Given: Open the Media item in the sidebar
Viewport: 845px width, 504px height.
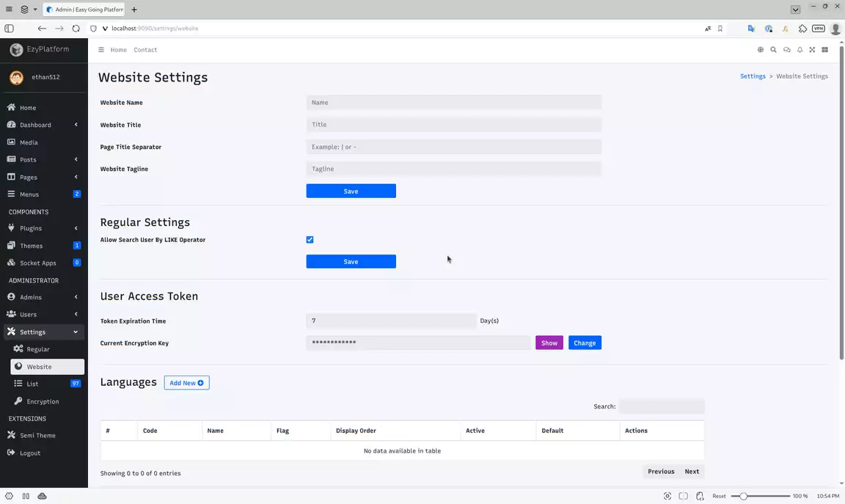Looking at the screenshot, I should coord(29,142).
